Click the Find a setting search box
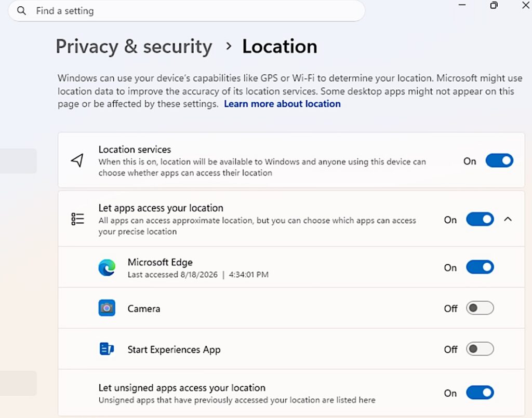Image resolution: width=532 pixels, height=418 pixels. (187, 11)
